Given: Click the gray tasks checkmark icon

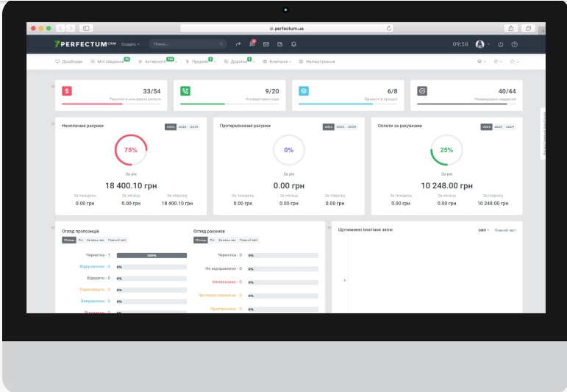Looking at the screenshot, I should click(422, 90).
